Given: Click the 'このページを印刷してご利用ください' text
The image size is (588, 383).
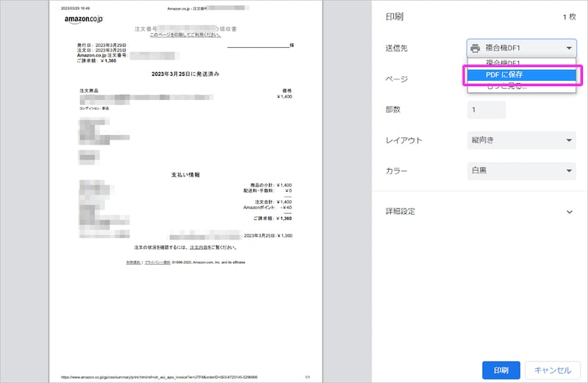Looking at the screenshot, I should (185, 35).
